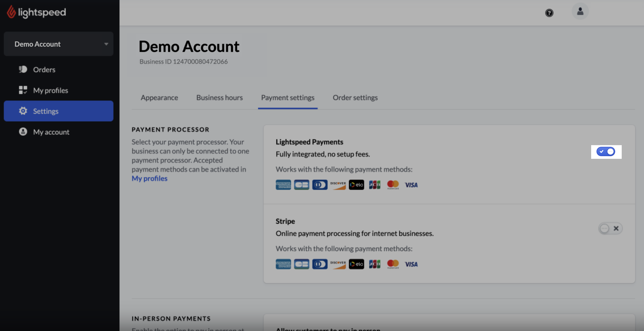644x331 pixels.
Task: Switch to the Appearance tab
Action: (159, 98)
